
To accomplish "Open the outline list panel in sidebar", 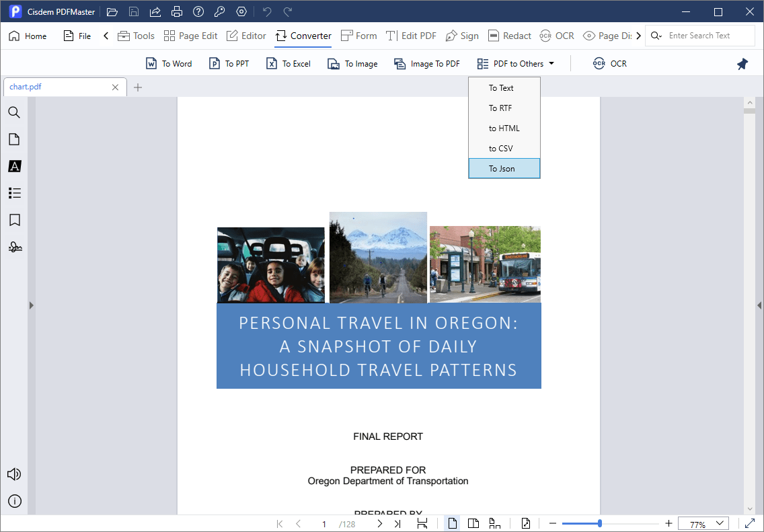I will [14, 193].
